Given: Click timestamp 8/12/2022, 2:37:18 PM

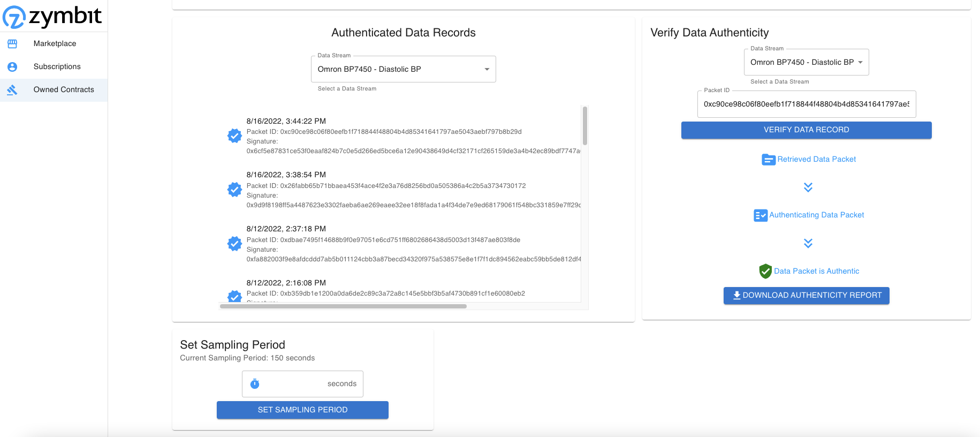Looking at the screenshot, I should (286, 229).
